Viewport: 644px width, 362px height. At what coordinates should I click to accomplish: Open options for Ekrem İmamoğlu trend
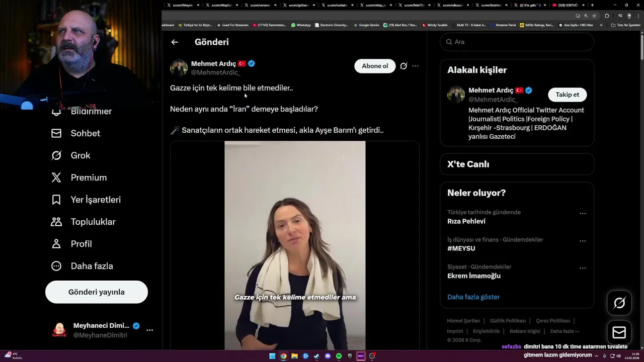click(x=583, y=268)
